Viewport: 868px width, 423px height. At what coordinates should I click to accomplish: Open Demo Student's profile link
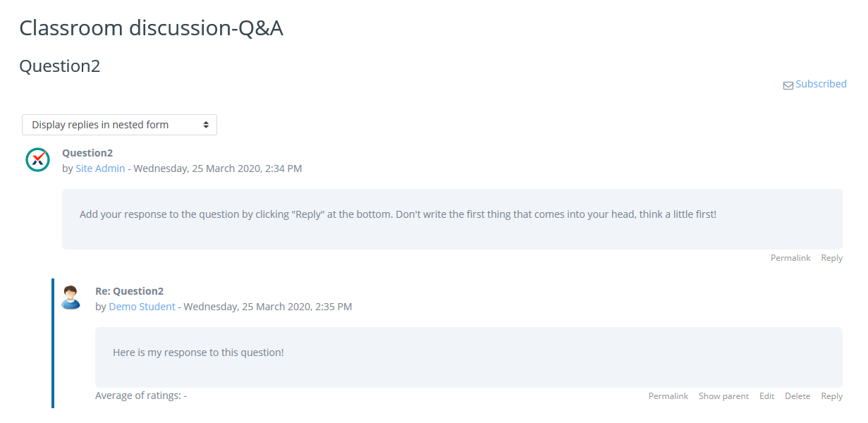coord(142,307)
